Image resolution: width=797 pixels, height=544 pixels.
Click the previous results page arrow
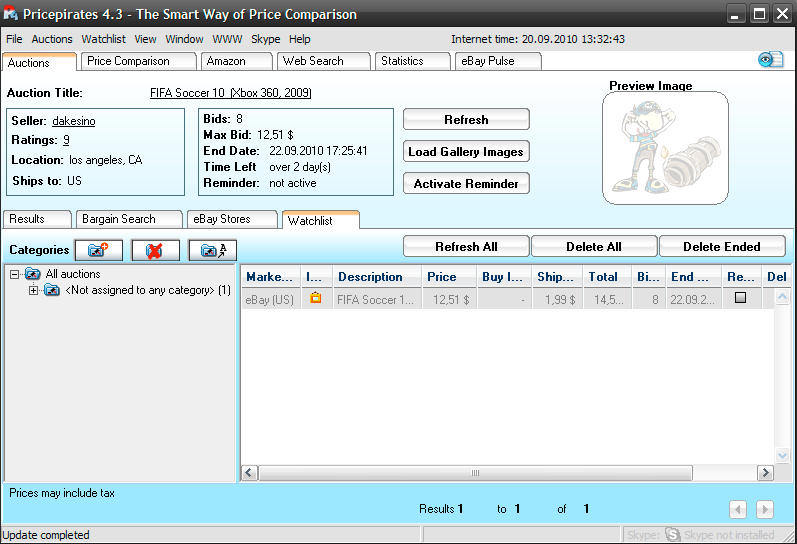coord(738,509)
